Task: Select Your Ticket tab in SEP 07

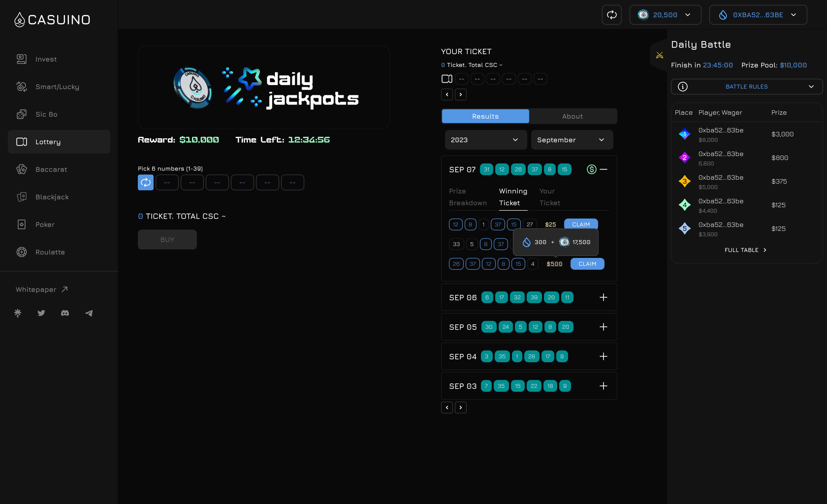Action: point(549,197)
